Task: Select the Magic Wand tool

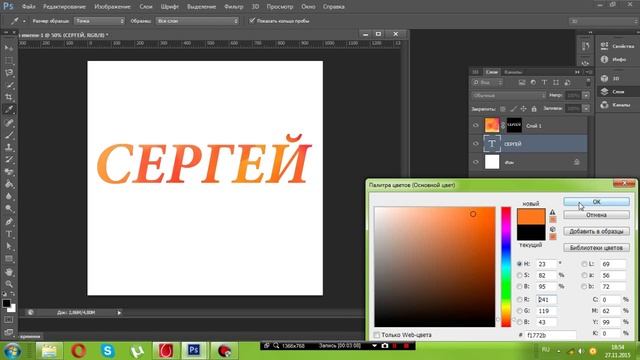Action: pyautogui.click(x=9, y=85)
